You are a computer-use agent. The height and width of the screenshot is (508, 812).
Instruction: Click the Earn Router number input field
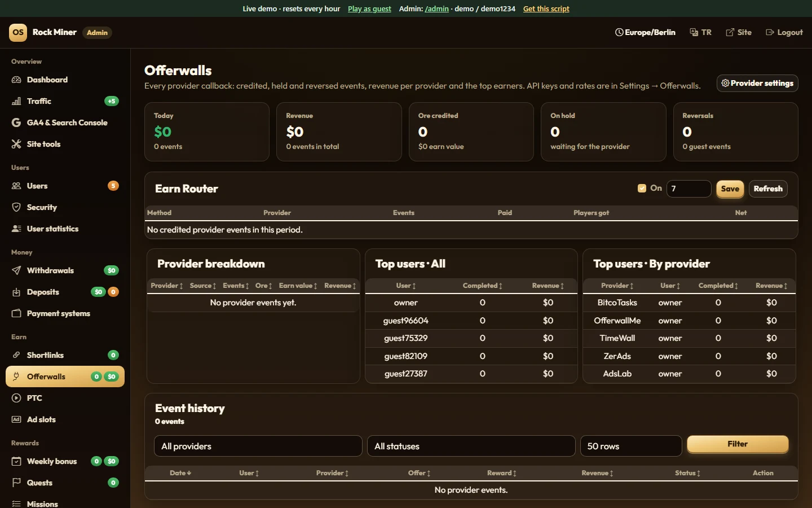689,189
